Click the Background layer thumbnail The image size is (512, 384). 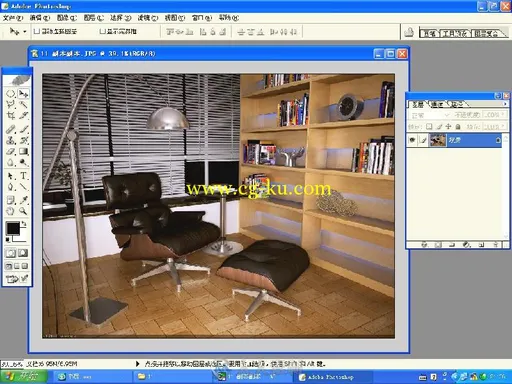point(437,140)
